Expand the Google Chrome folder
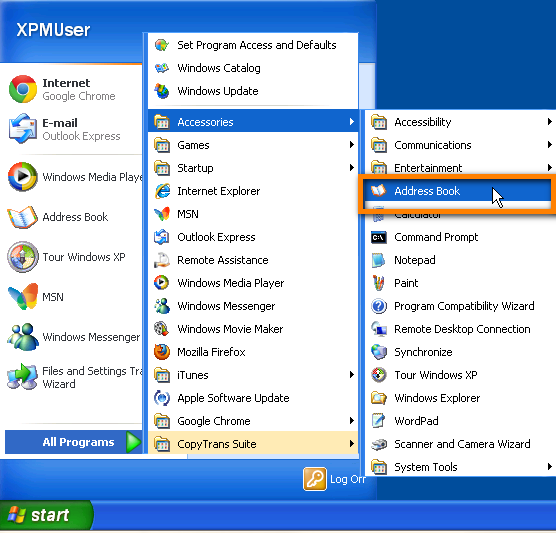The image size is (556, 533). [x=253, y=421]
